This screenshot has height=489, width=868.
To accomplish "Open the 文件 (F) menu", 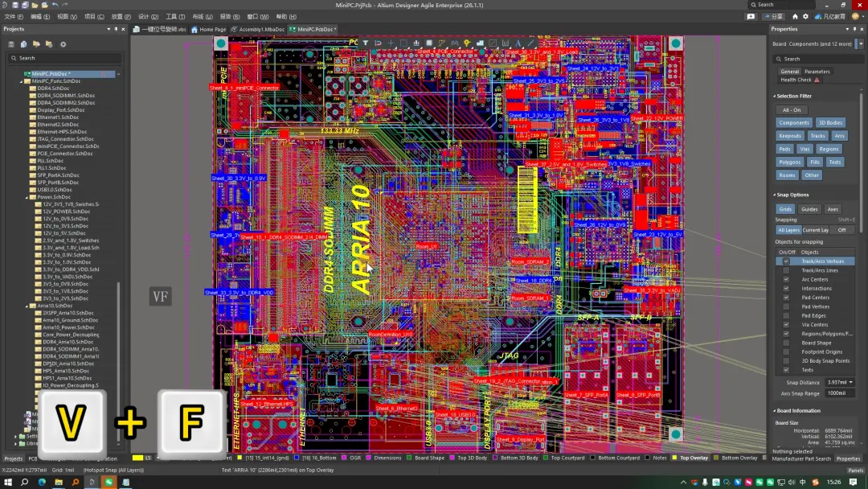I will pyautogui.click(x=14, y=17).
